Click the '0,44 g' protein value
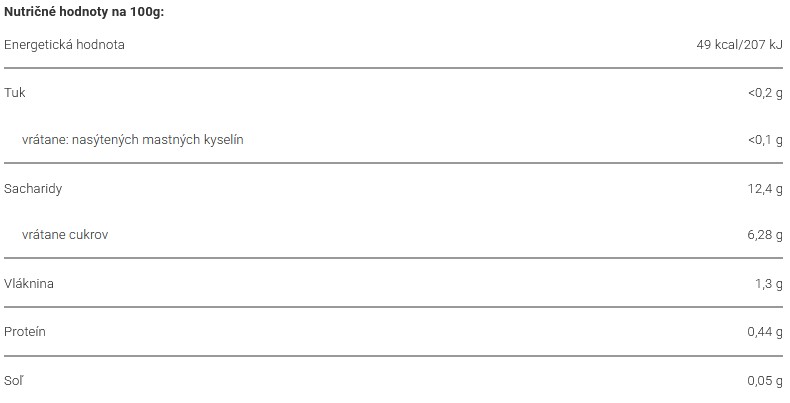 click(765, 332)
